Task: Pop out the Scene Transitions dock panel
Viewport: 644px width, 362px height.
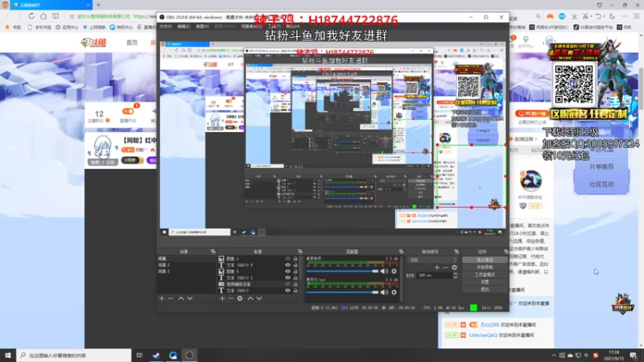Action: click(456, 252)
